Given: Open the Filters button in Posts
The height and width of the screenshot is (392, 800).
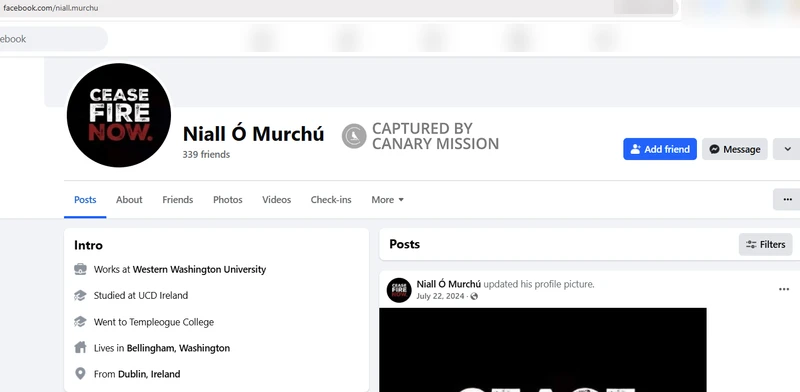Looking at the screenshot, I should (765, 244).
